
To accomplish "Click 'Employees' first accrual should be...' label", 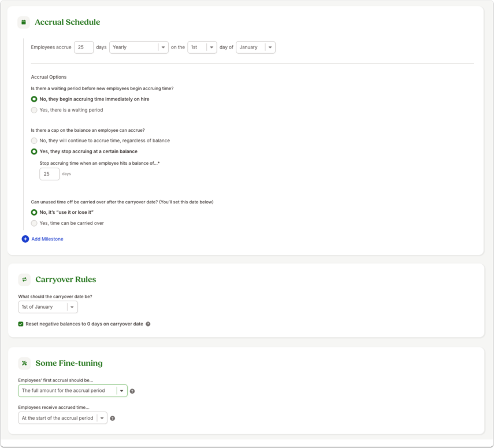I will (56, 380).
